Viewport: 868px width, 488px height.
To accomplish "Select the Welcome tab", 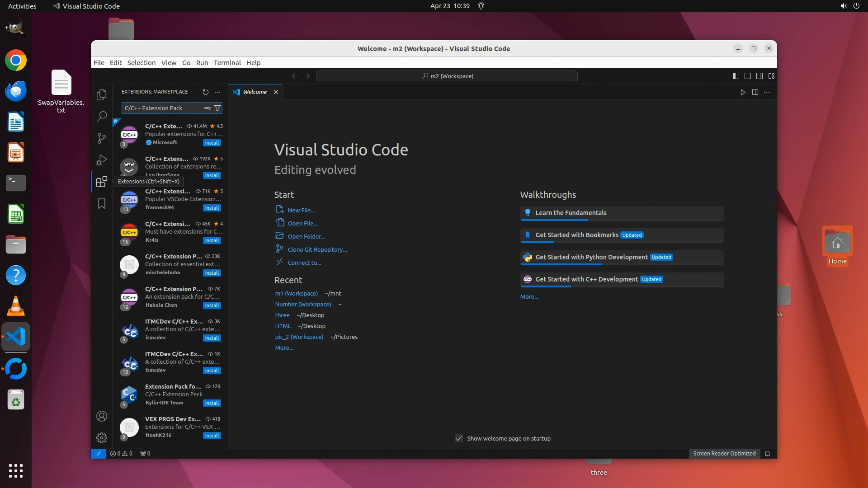I will click(x=255, y=92).
